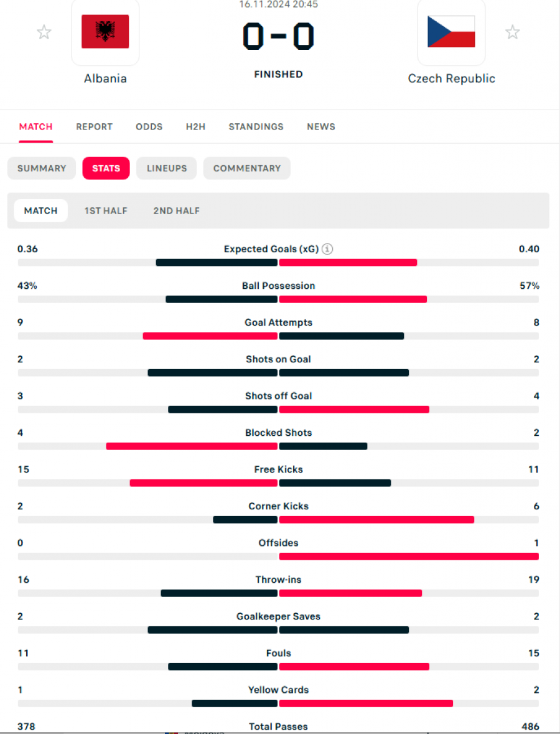This screenshot has width=560, height=734.
Task: Open the News tab
Action: tap(321, 127)
